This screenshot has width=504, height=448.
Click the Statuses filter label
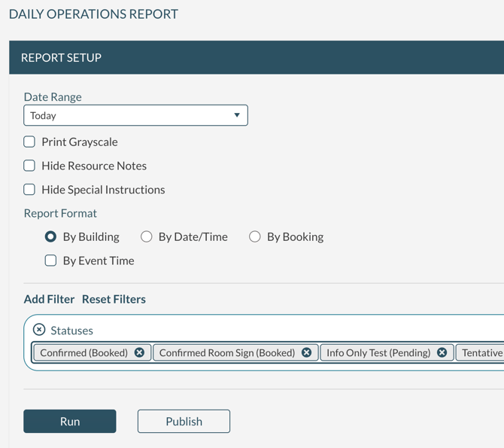click(71, 331)
